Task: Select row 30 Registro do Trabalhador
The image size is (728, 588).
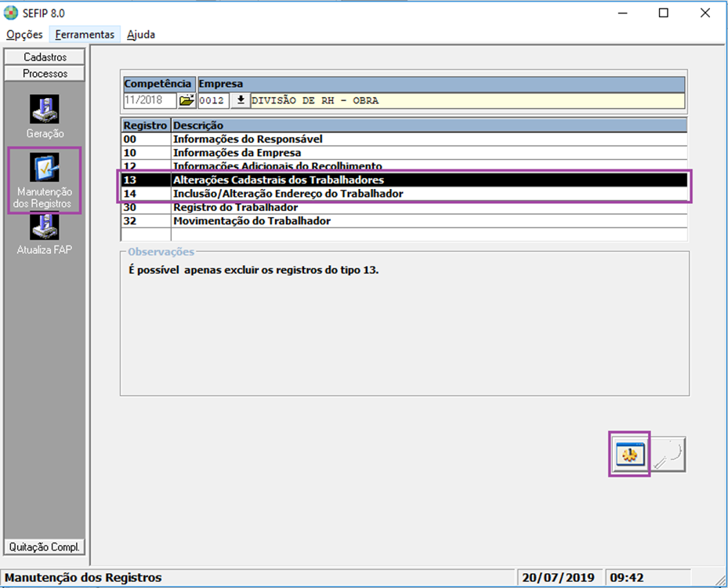Action: click(x=235, y=208)
